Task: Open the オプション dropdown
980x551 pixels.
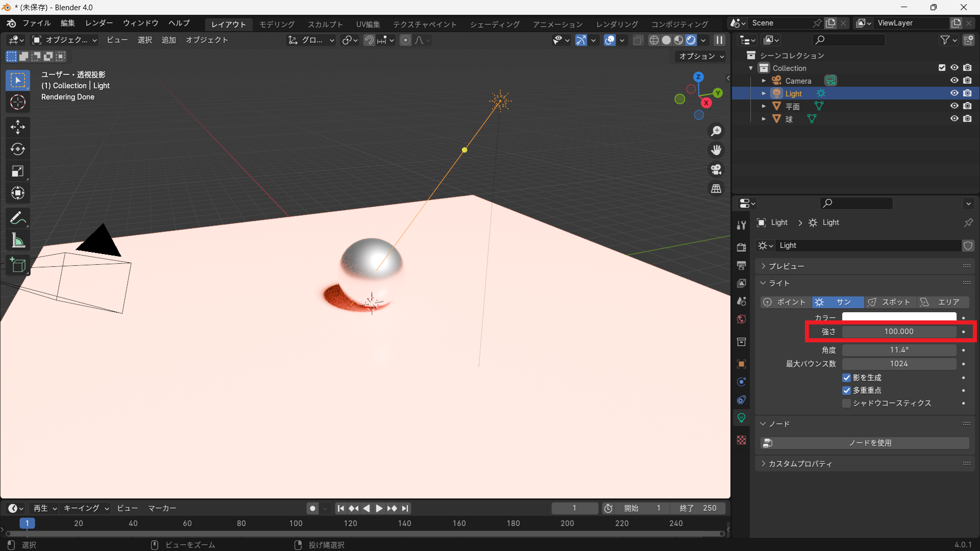Action: coord(701,56)
